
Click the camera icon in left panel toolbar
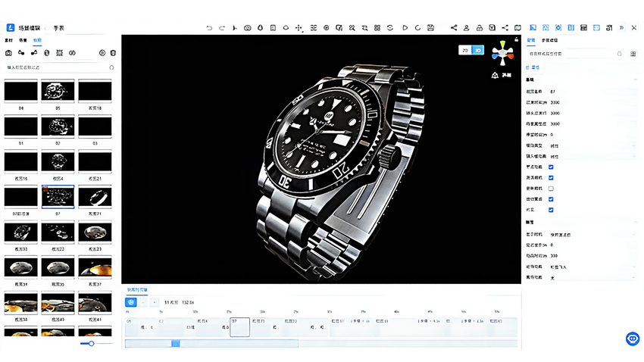point(8,53)
